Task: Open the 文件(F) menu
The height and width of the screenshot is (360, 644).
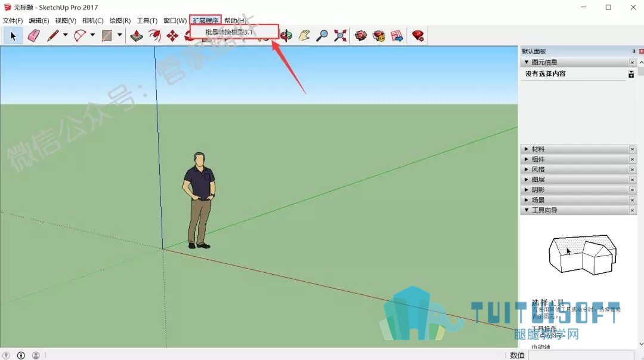Action: (x=13, y=21)
